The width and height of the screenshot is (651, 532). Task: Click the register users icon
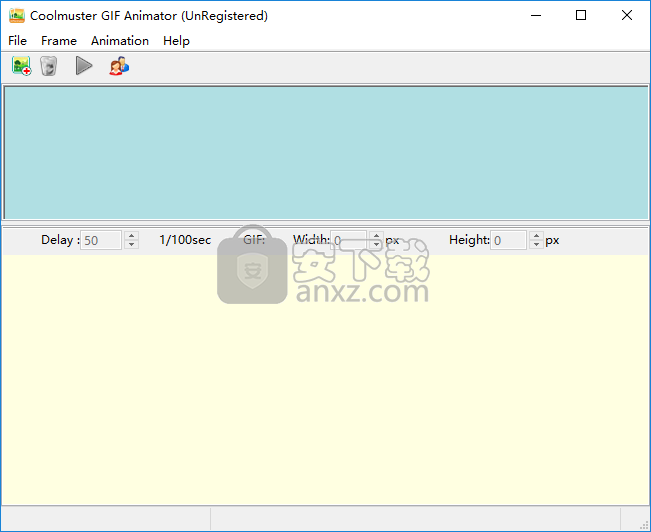point(119,66)
